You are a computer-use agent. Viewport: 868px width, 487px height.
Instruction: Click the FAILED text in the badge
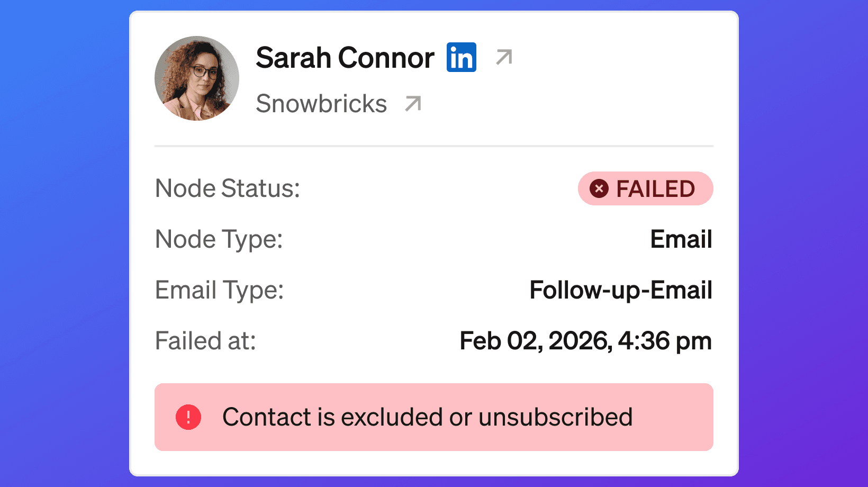click(656, 189)
